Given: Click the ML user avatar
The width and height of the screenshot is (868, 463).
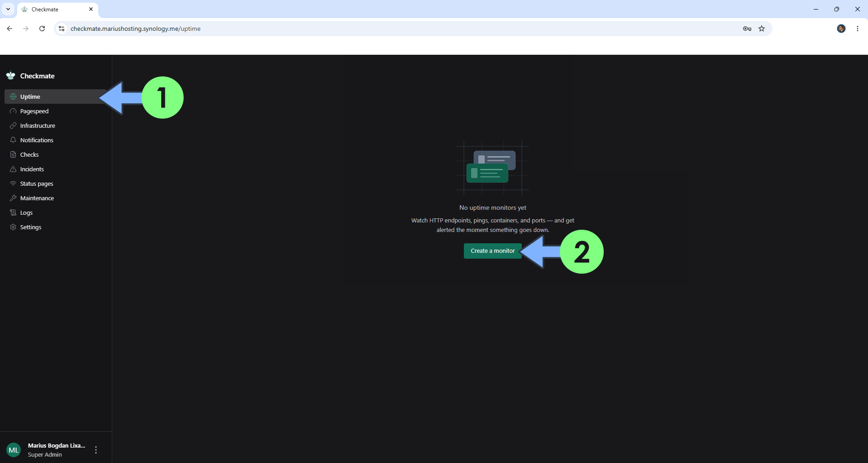Looking at the screenshot, I should coord(14,450).
